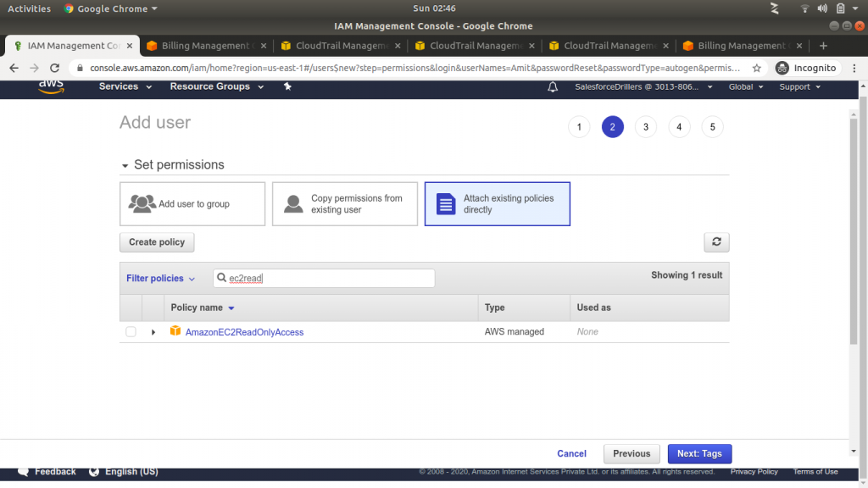
Task: Click the clock showing Sun 02:46
Action: (434, 8)
